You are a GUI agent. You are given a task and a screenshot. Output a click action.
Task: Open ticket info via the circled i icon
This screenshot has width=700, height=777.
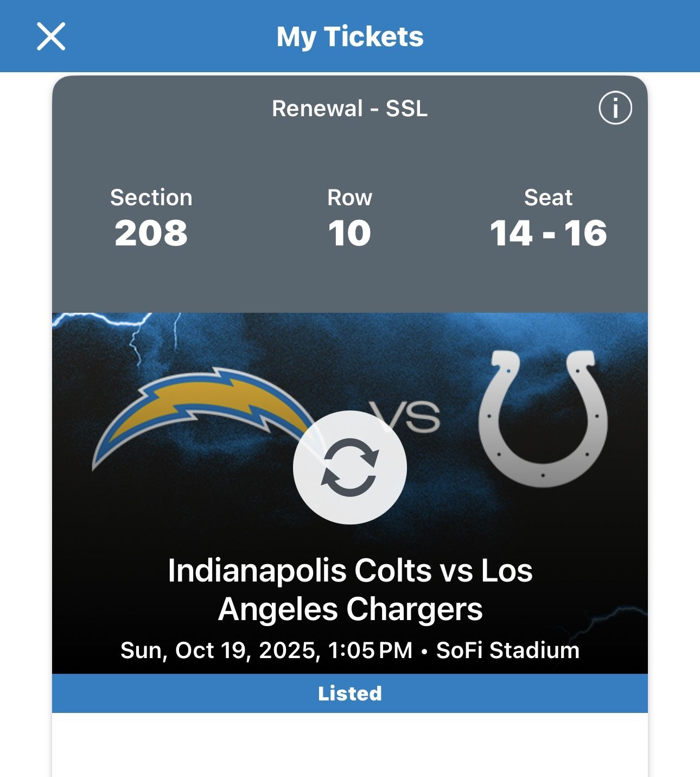click(615, 108)
